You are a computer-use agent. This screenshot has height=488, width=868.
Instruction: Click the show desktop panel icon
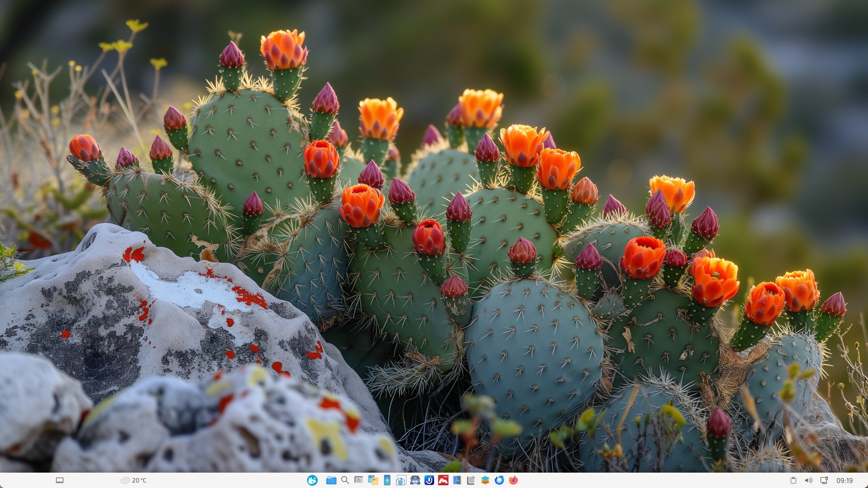tap(59, 480)
